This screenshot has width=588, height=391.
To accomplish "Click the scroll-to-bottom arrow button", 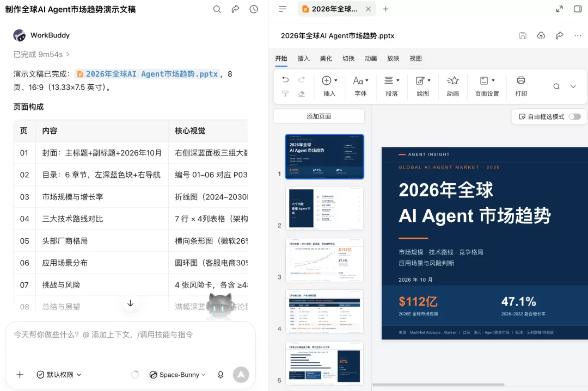I will (131, 303).
